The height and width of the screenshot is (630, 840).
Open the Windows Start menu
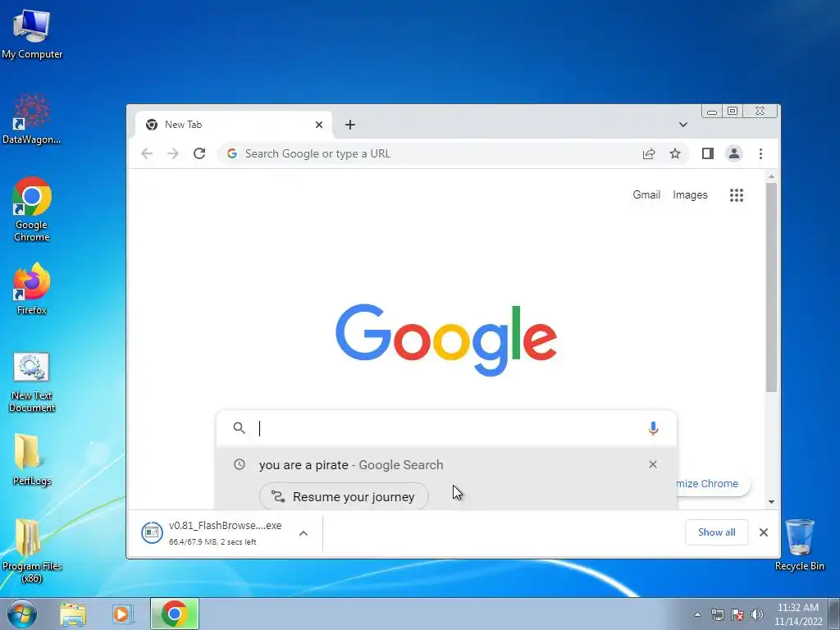[21, 614]
